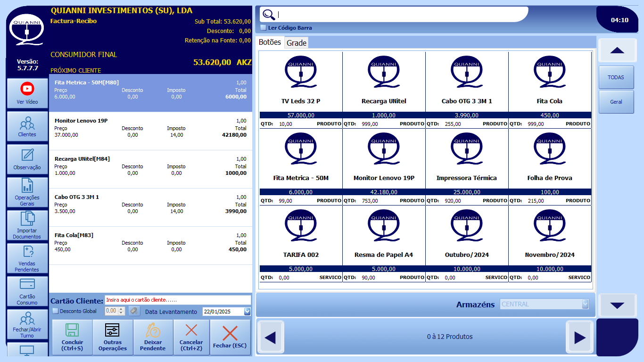The image size is (644, 362).
Task: Add Fita Cola product tile
Action: [x=550, y=90]
